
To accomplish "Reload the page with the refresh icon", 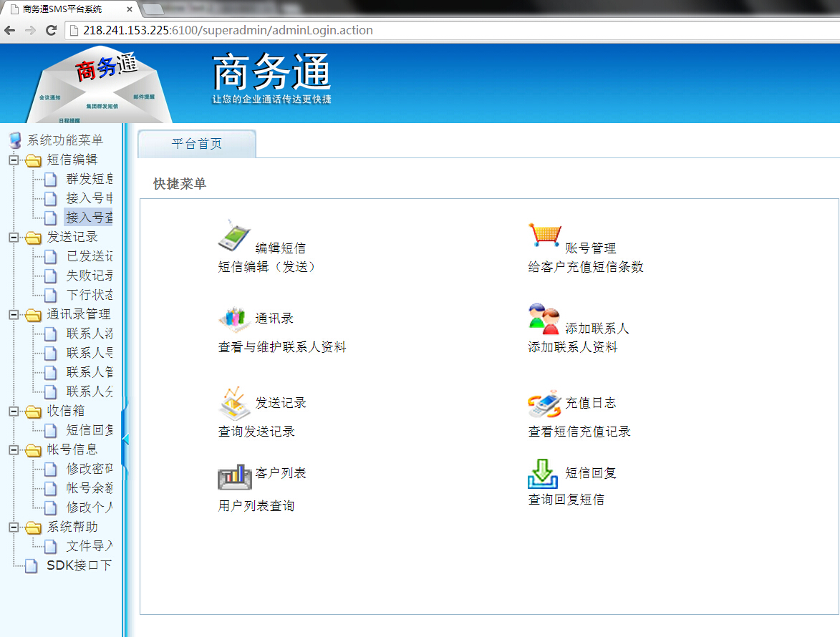I will pyautogui.click(x=52, y=31).
